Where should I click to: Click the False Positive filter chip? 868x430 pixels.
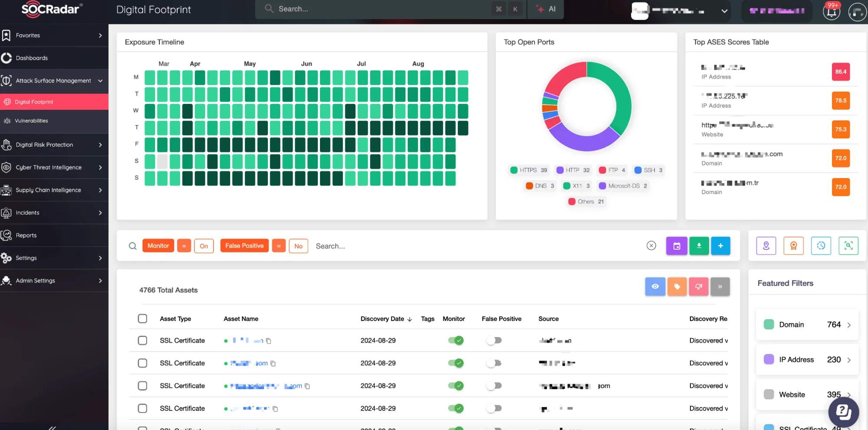[244, 246]
